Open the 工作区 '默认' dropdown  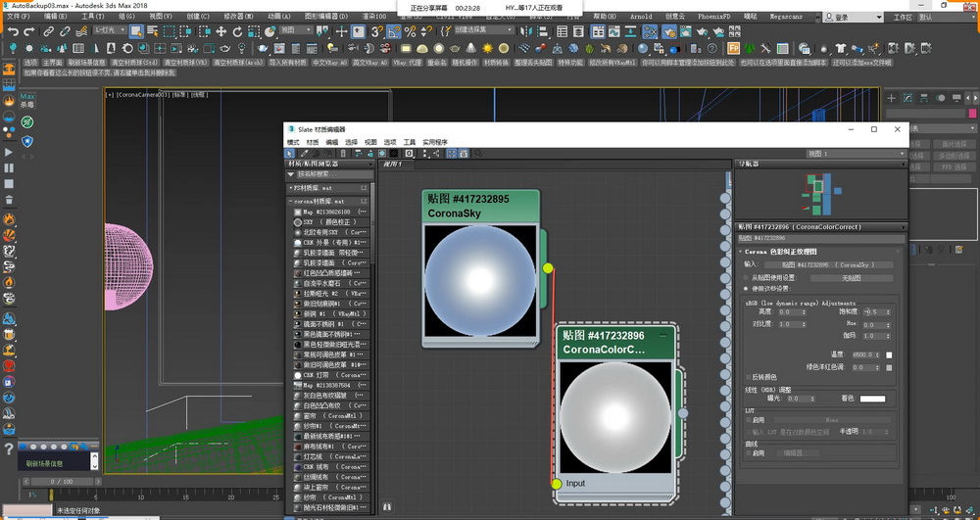click(947, 17)
